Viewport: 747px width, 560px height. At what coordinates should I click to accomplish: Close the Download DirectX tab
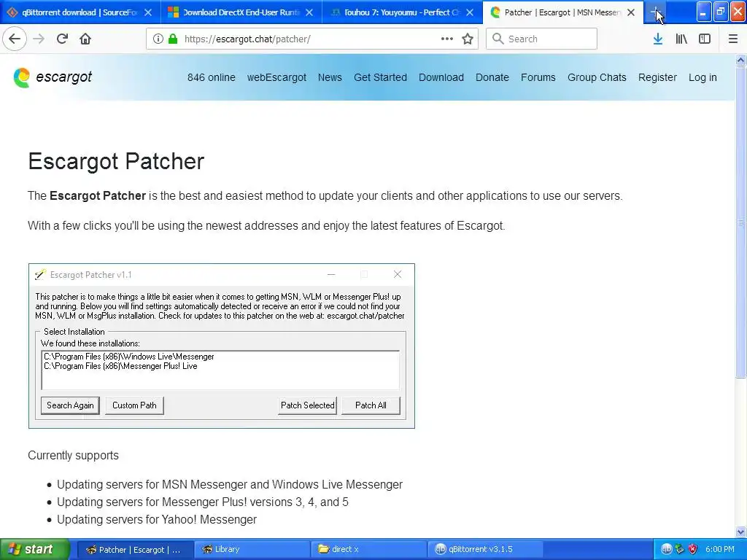tap(309, 12)
